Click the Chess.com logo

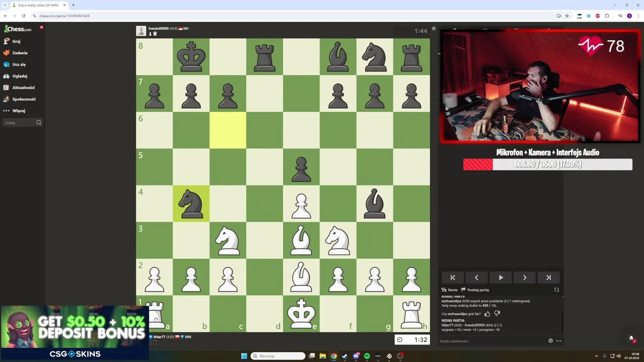tap(18, 29)
